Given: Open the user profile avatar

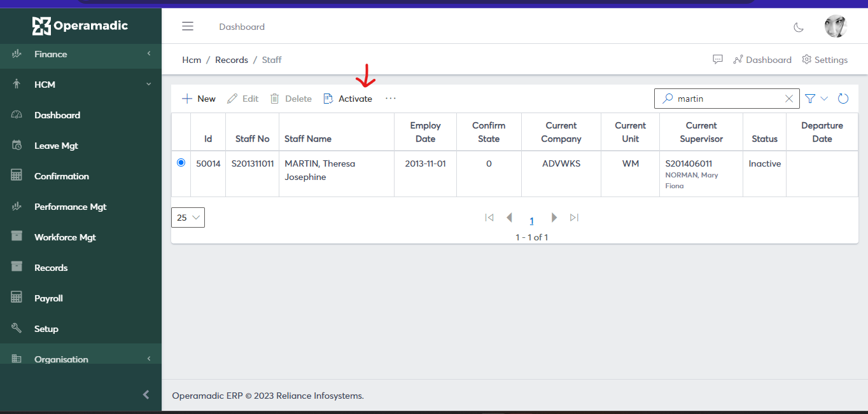Looking at the screenshot, I should pyautogui.click(x=836, y=27).
